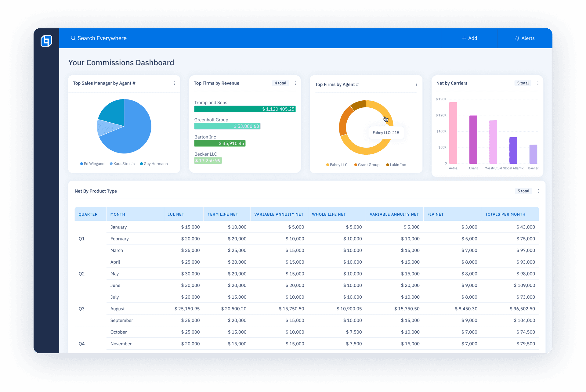The image size is (586, 392).
Task: Open the Net by Carriers card menu
Action: pyautogui.click(x=537, y=83)
